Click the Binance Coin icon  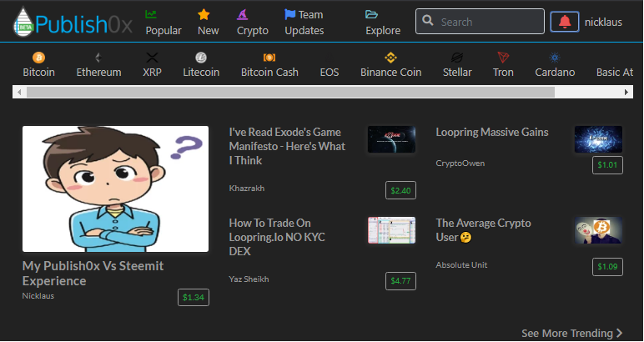pos(390,58)
